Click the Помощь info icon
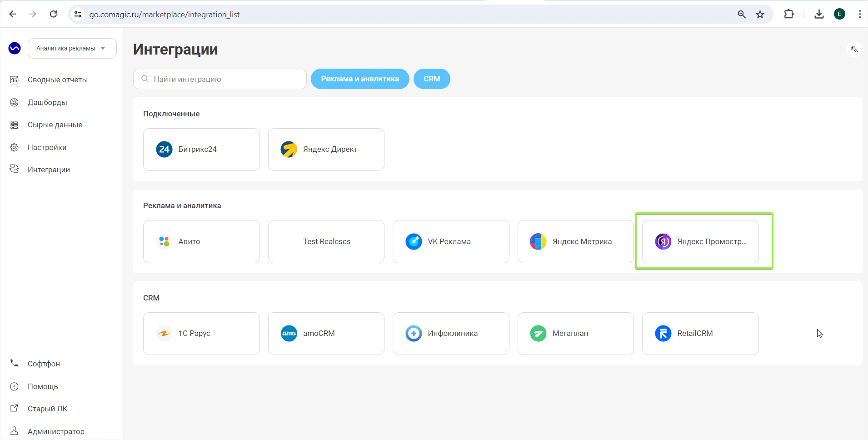Image resolution: width=868 pixels, height=440 pixels. click(15, 386)
